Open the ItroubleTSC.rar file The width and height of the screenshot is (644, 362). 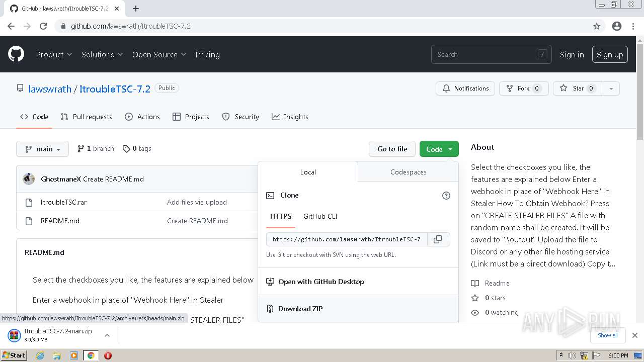coord(63,202)
